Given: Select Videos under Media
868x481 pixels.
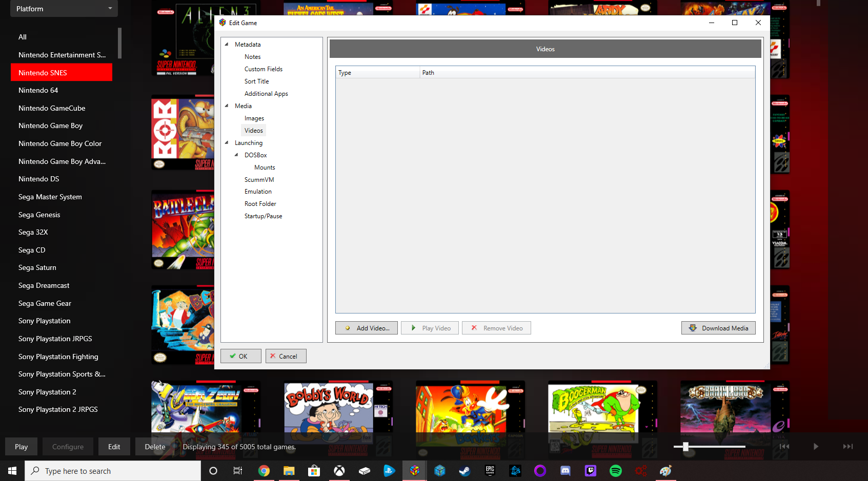Looking at the screenshot, I should [253, 131].
